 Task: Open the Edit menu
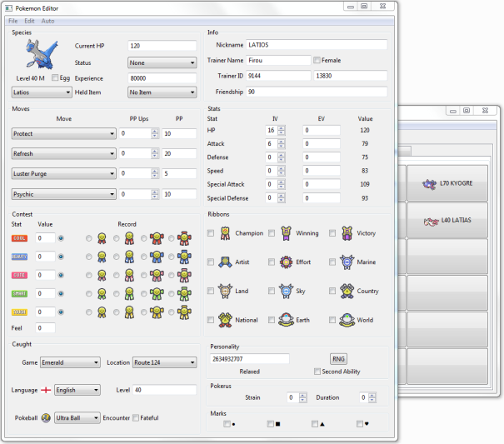(x=29, y=21)
